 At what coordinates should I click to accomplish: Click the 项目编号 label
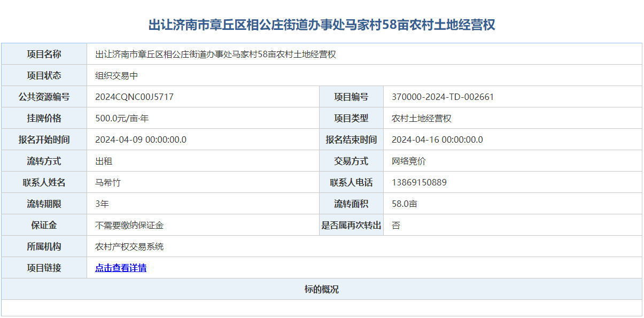pos(351,97)
